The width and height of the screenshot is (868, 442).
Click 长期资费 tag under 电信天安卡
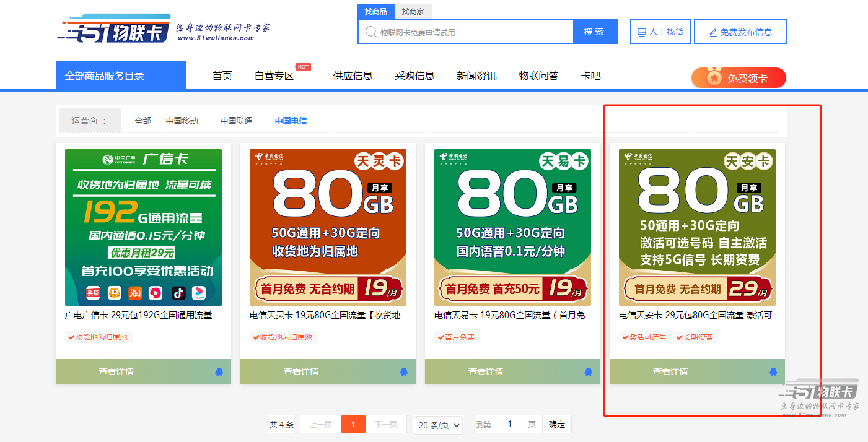(x=695, y=337)
